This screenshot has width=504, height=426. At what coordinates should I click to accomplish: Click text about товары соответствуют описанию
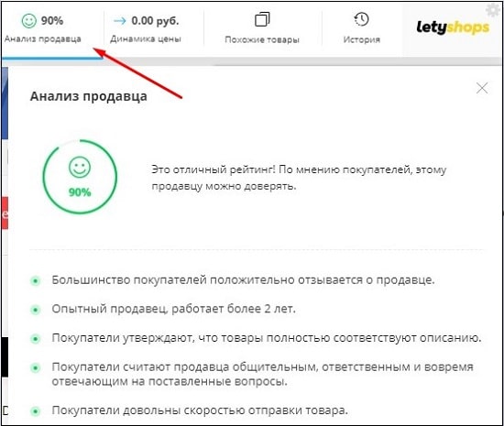pyautogui.click(x=267, y=338)
